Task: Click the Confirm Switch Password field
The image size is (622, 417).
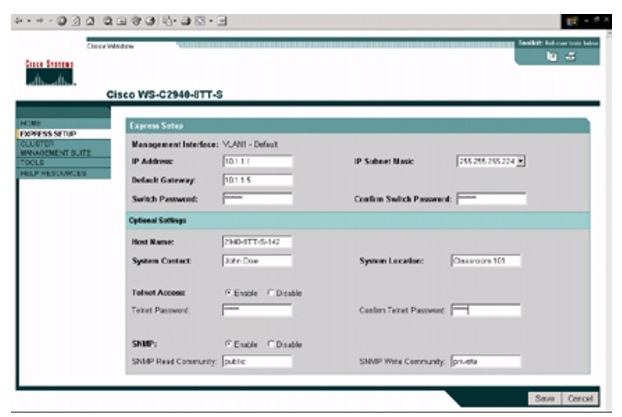Action: coord(491,198)
